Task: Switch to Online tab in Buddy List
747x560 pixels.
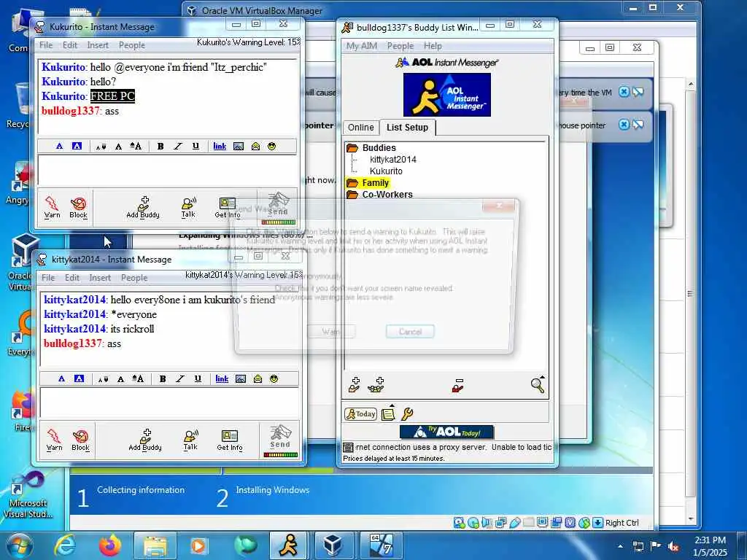Action: coord(360,128)
